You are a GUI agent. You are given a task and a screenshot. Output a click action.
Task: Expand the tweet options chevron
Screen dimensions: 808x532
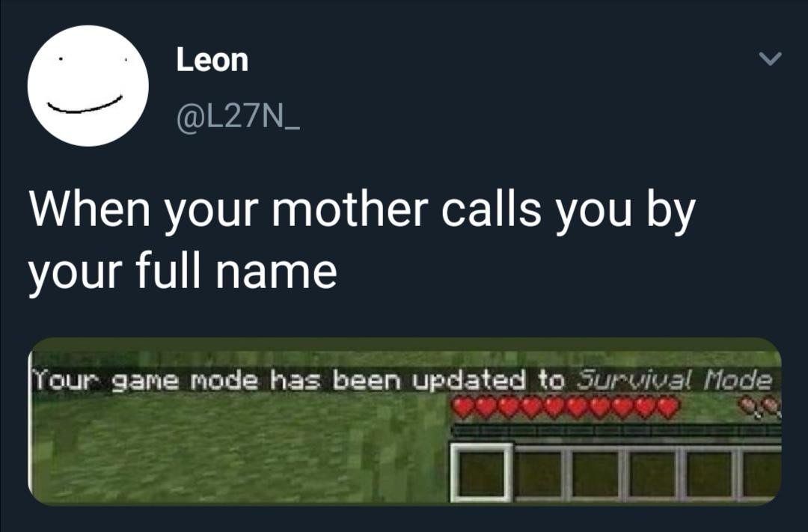(771, 59)
